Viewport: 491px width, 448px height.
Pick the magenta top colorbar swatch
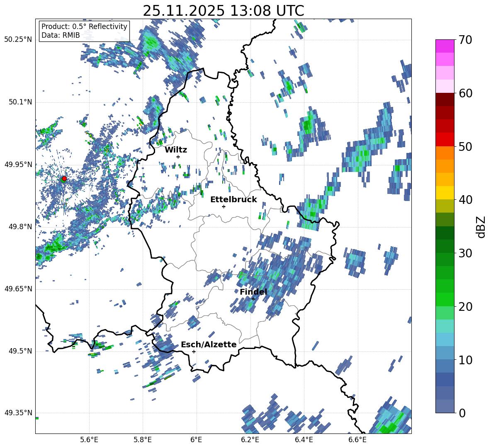click(445, 46)
